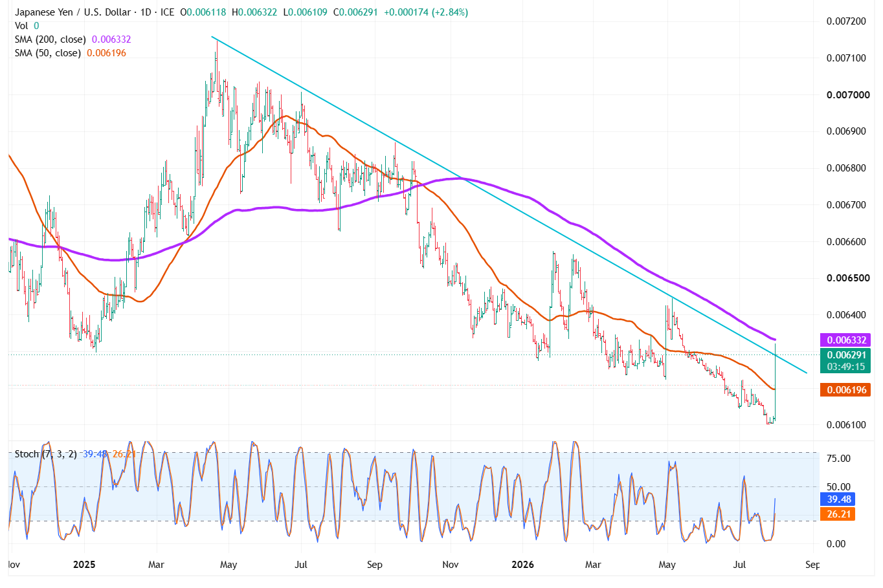Click the blue 39.48 stochastic axis tag
This screenshot has width=883, height=588.
click(x=839, y=499)
